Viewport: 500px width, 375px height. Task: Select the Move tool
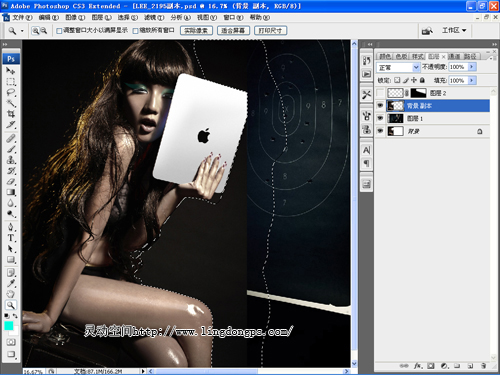point(11,71)
